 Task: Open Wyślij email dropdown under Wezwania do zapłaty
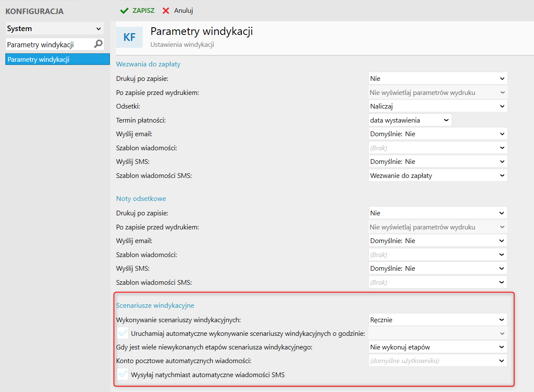pyautogui.click(x=438, y=134)
